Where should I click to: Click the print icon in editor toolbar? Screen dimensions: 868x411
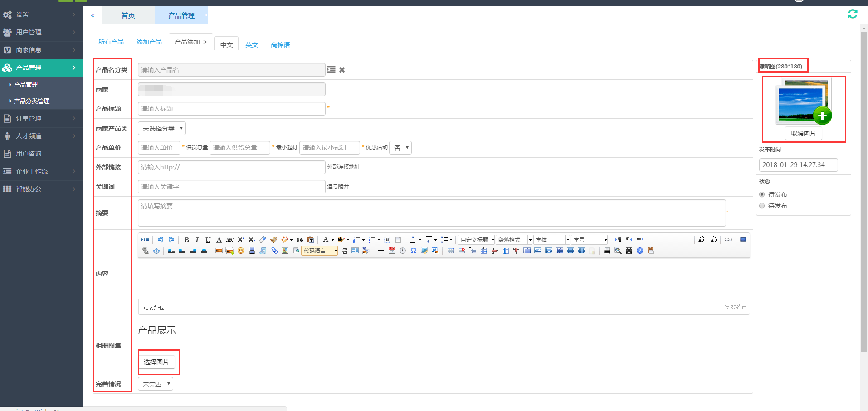point(607,251)
